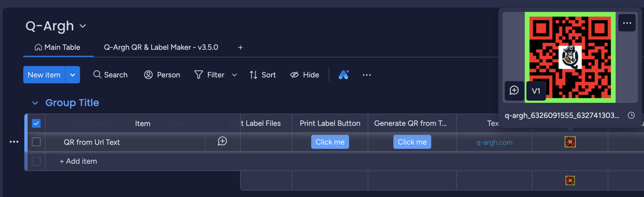Screen dimensions: 644x197
Task: Click the empty Print Label Files cell
Action: click(x=266, y=142)
